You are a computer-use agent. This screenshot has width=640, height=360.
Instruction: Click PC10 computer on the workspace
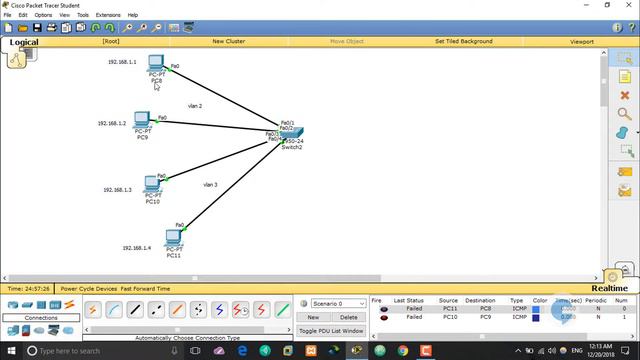pos(152,184)
